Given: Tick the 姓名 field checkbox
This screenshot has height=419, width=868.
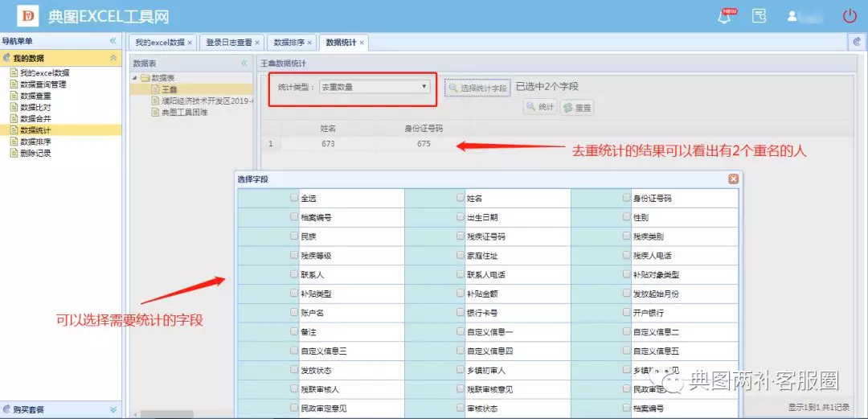Looking at the screenshot, I should (461, 198).
